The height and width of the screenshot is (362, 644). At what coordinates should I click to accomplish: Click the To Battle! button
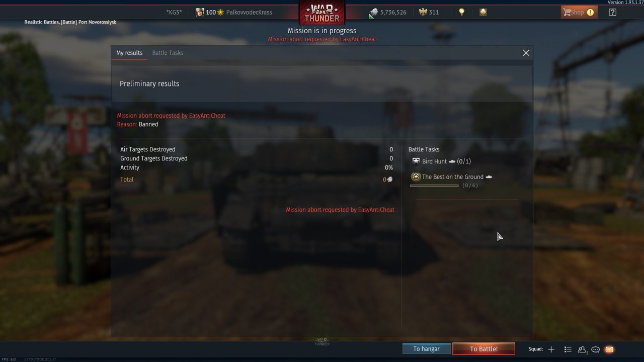[484, 349]
